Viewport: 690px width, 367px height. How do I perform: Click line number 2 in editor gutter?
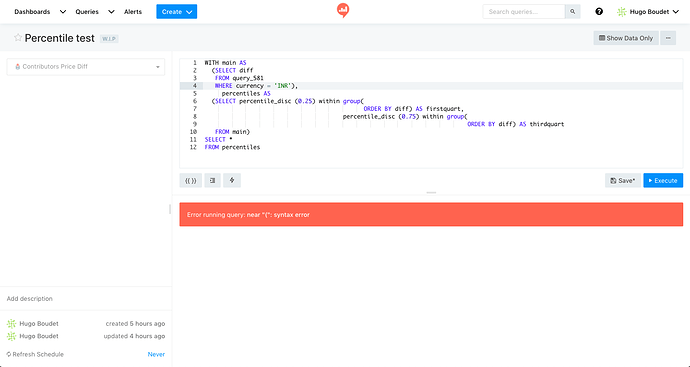(195, 70)
